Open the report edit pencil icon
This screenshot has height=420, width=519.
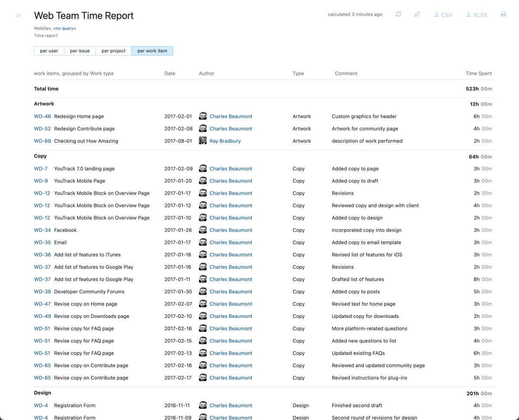pos(417,14)
